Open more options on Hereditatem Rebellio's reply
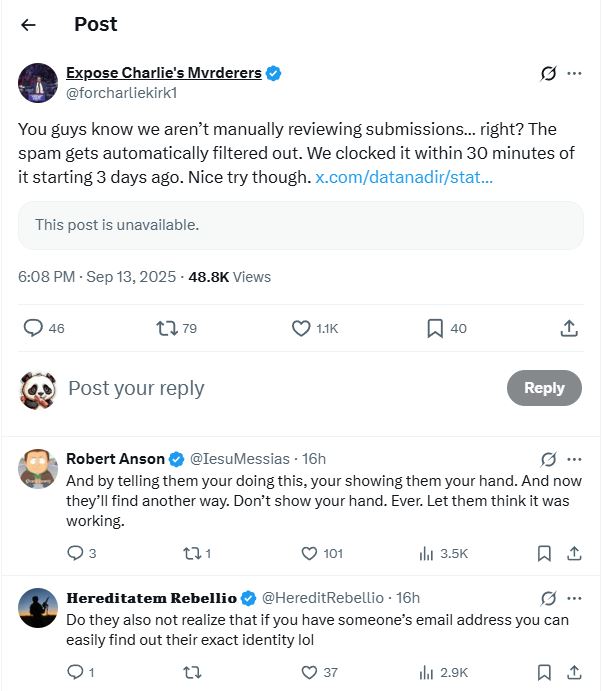602x691 pixels. pos(574,598)
